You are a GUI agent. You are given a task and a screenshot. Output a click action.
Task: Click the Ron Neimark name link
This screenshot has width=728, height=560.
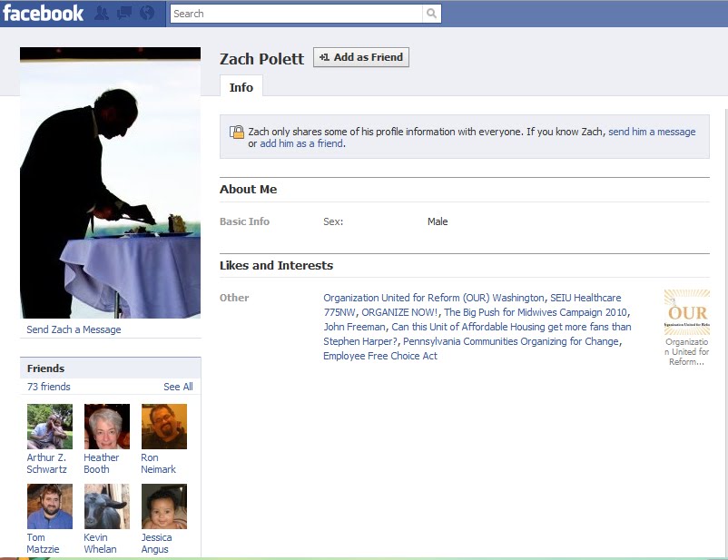click(x=158, y=464)
